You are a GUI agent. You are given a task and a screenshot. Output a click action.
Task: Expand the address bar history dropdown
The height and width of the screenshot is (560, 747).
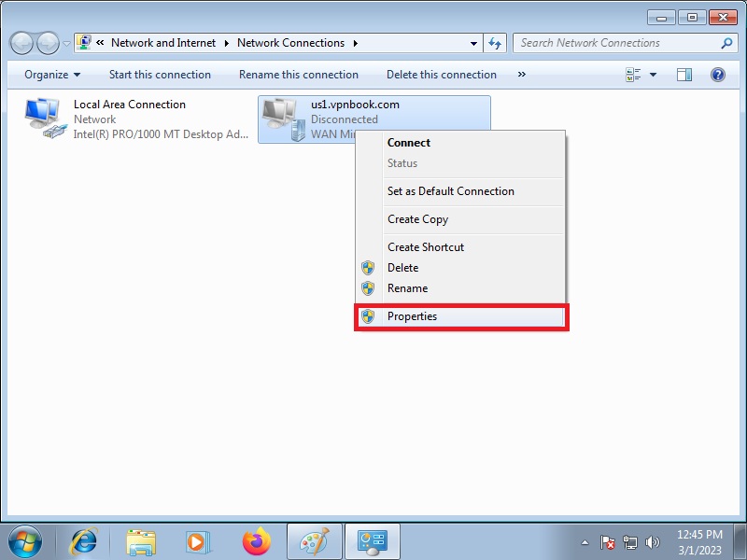pyautogui.click(x=474, y=43)
